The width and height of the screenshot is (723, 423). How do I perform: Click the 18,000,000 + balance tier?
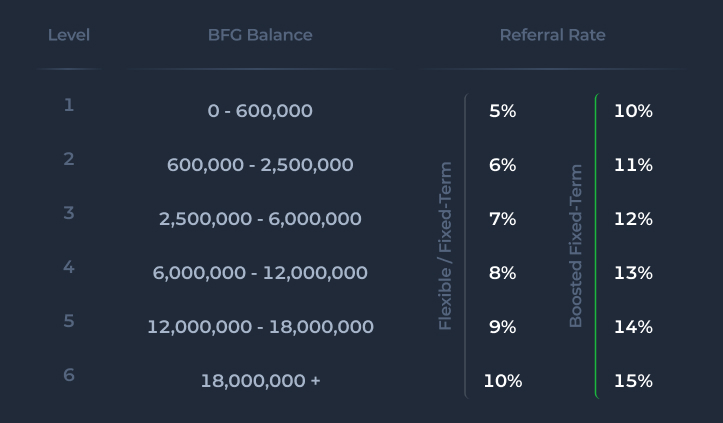(x=260, y=381)
